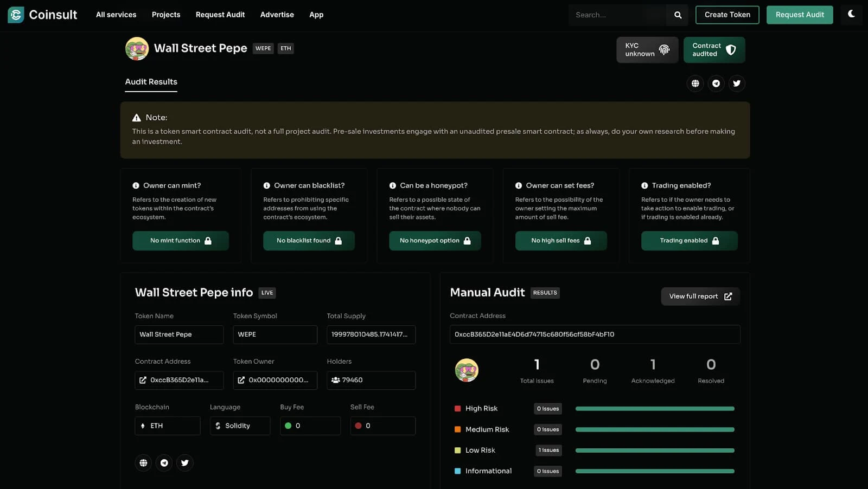Viewport: 868px width, 489px height.
Task: Open external link icon in Token Owner field
Action: (x=241, y=381)
